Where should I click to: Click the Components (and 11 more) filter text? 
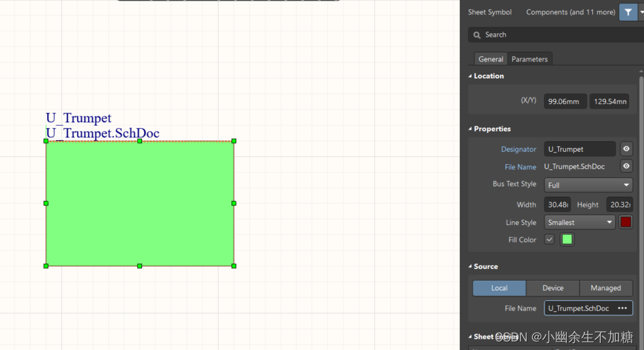pos(571,12)
